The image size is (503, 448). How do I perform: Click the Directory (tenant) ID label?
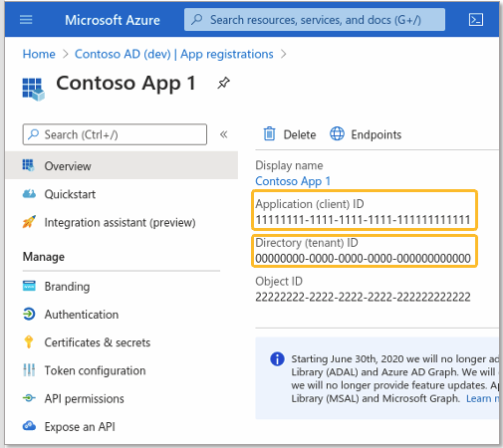coord(307,243)
